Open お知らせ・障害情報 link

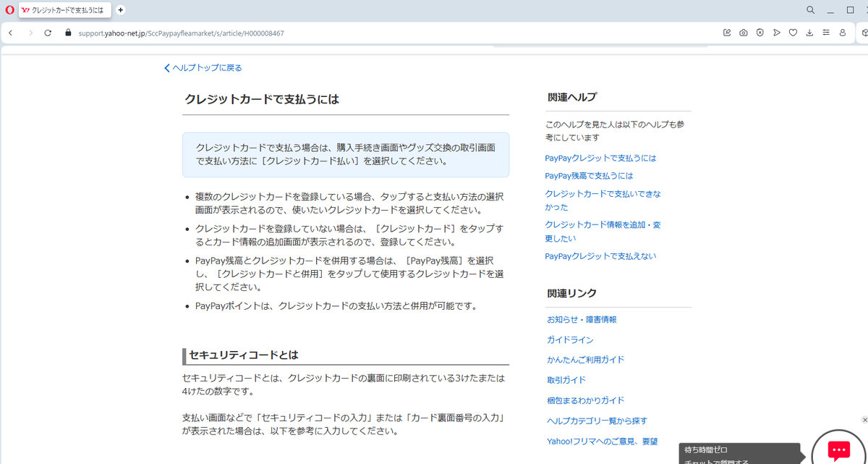(582, 319)
